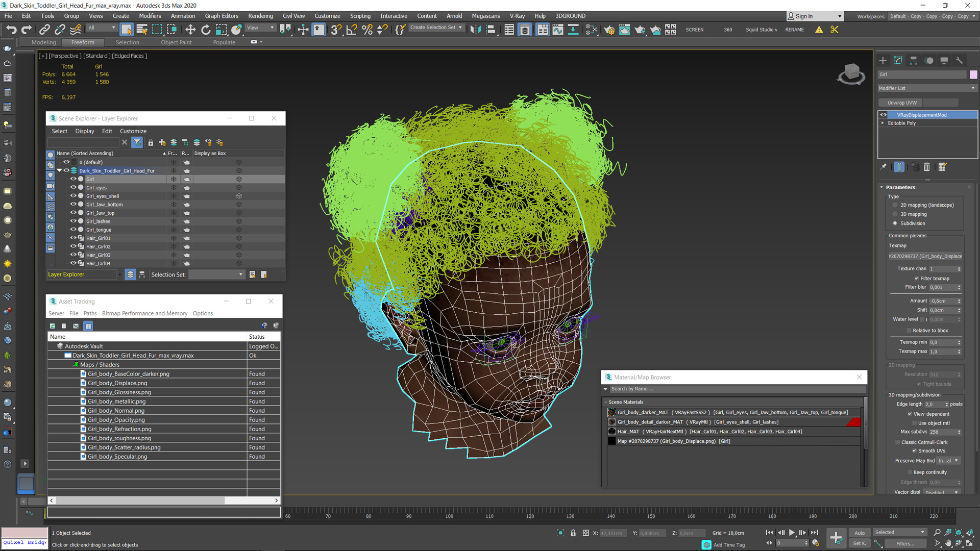Select 3D mapping radio option

point(895,214)
